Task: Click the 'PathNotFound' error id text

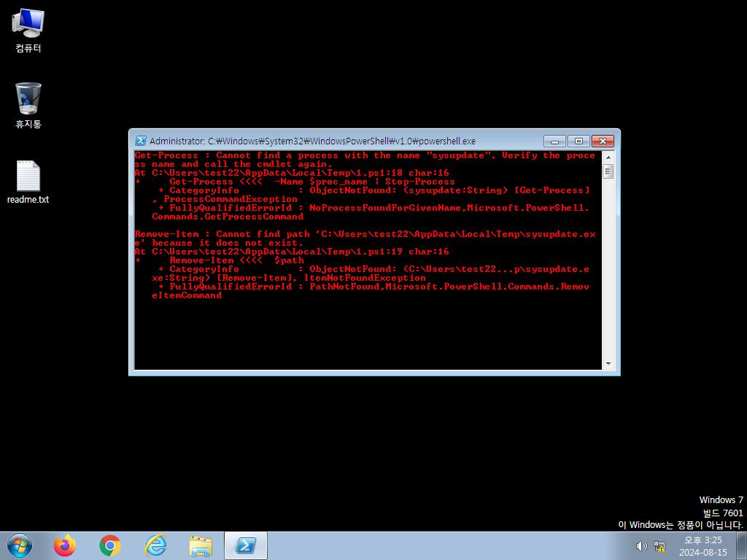Action: pyautogui.click(x=344, y=286)
